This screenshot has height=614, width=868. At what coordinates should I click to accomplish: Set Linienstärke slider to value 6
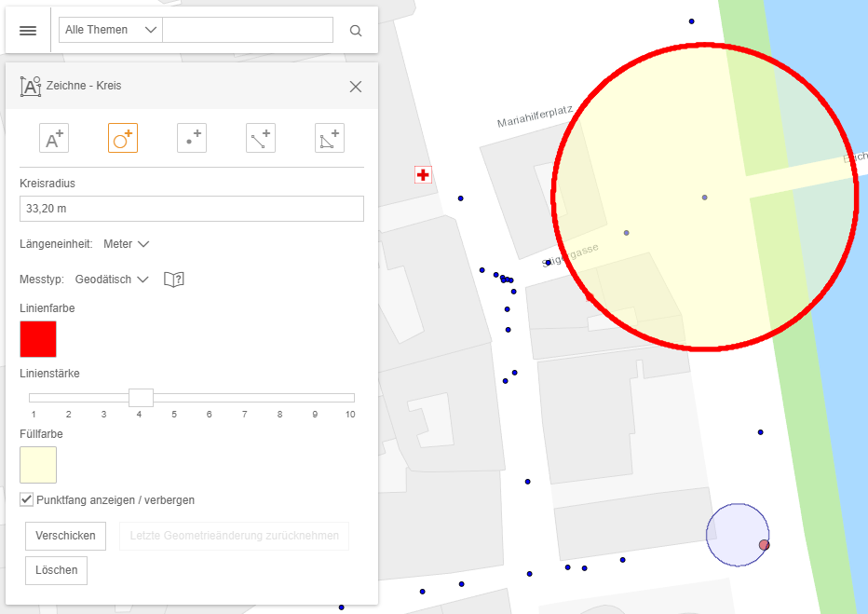[209, 397]
